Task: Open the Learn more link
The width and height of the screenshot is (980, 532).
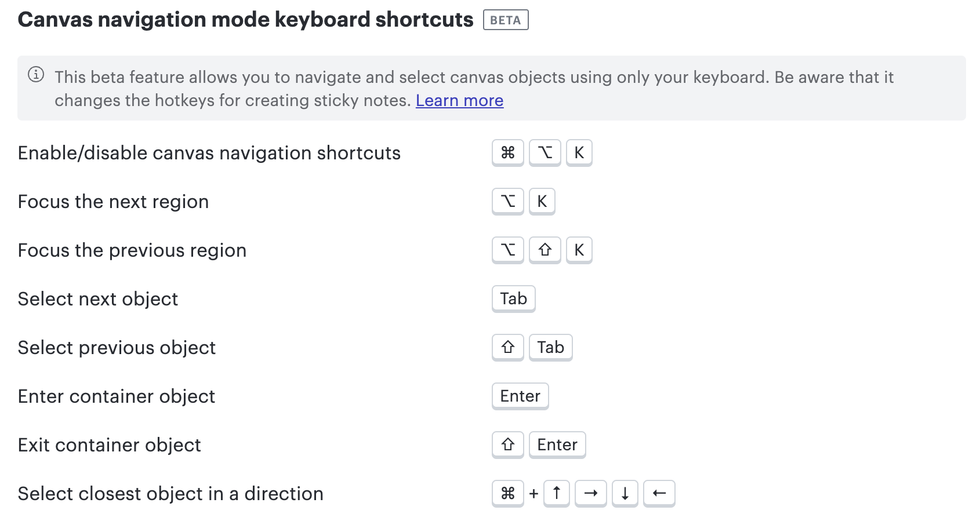Action: pos(459,100)
